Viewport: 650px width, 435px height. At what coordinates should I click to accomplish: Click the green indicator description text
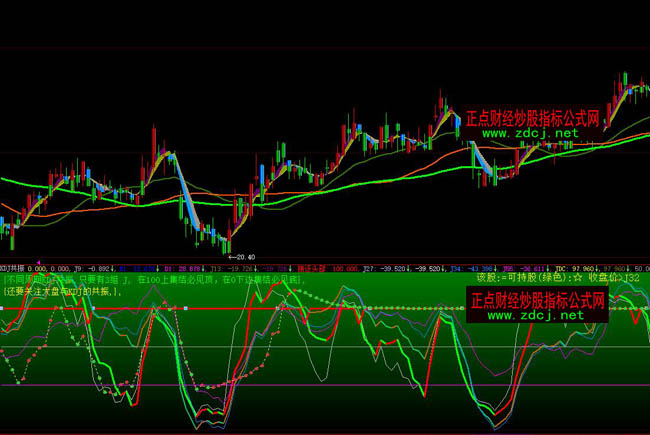(x=150, y=281)
